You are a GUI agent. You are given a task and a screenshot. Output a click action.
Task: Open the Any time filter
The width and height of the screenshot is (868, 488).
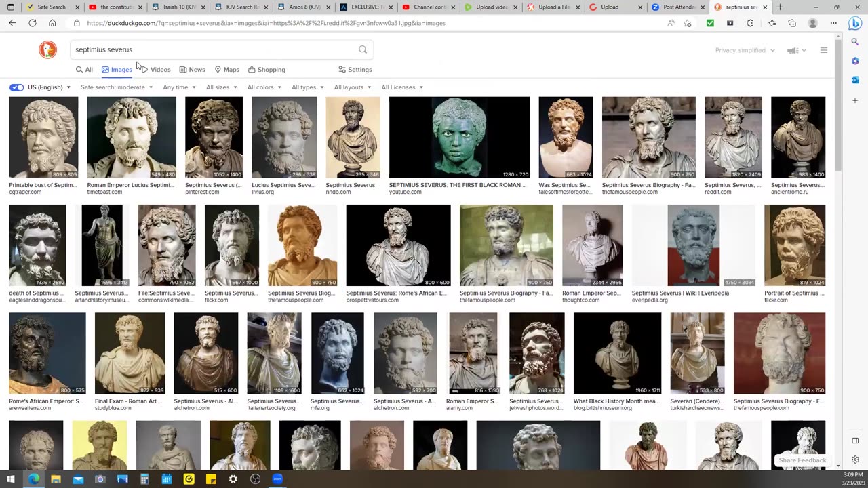coord(179,87)
